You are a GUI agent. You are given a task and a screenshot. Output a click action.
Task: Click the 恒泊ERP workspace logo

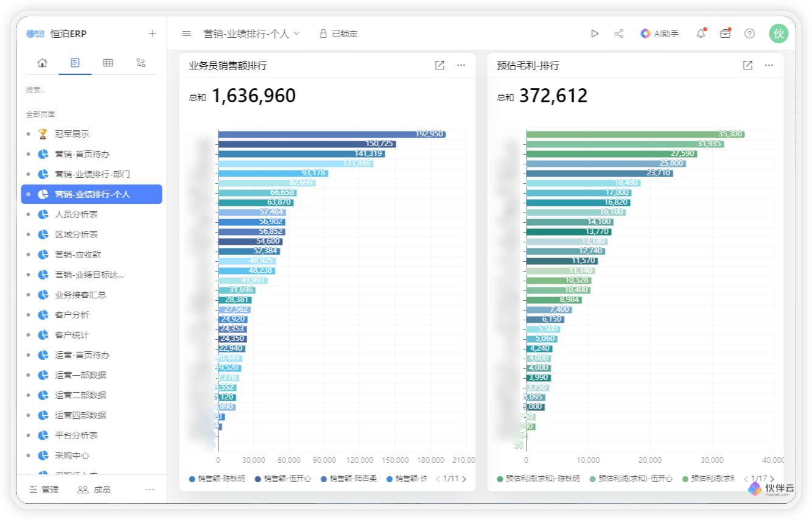(x=35, y=33)
